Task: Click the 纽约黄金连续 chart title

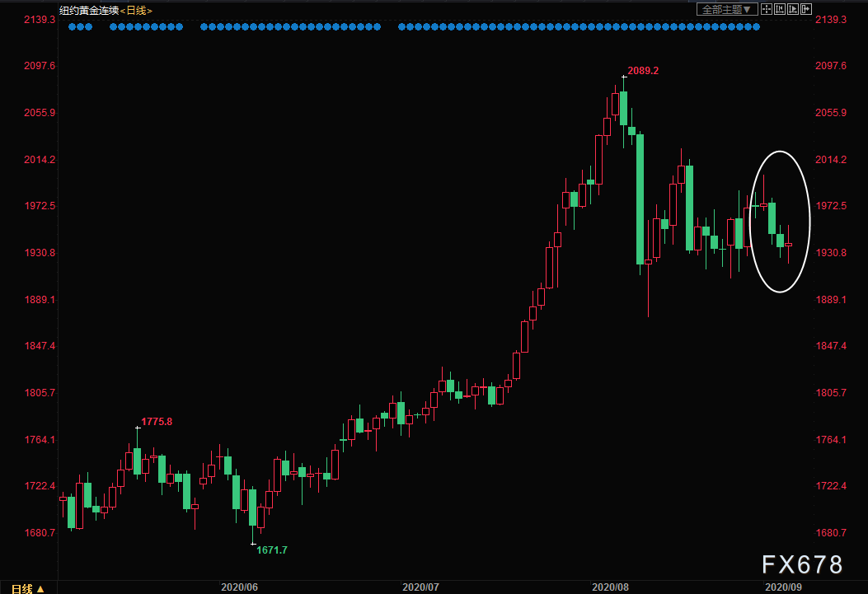Action: [89, 11]
